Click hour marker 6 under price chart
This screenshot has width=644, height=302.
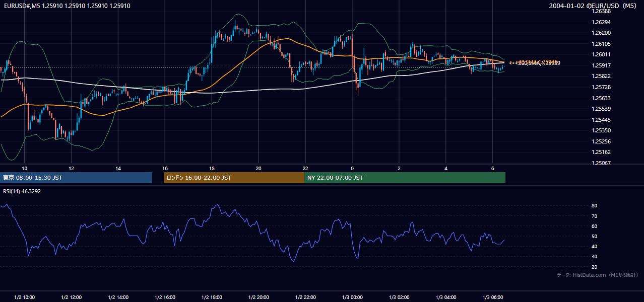pos(493,168)
